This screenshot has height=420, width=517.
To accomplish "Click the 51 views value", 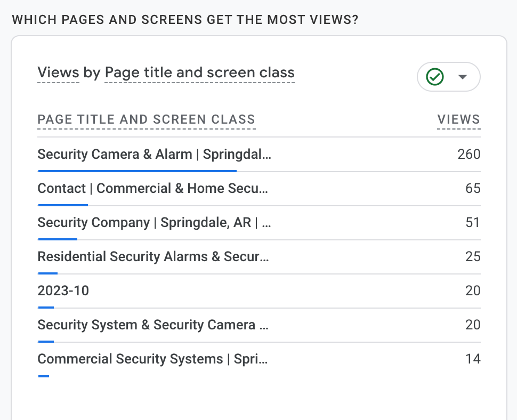I will click(472, 223).
